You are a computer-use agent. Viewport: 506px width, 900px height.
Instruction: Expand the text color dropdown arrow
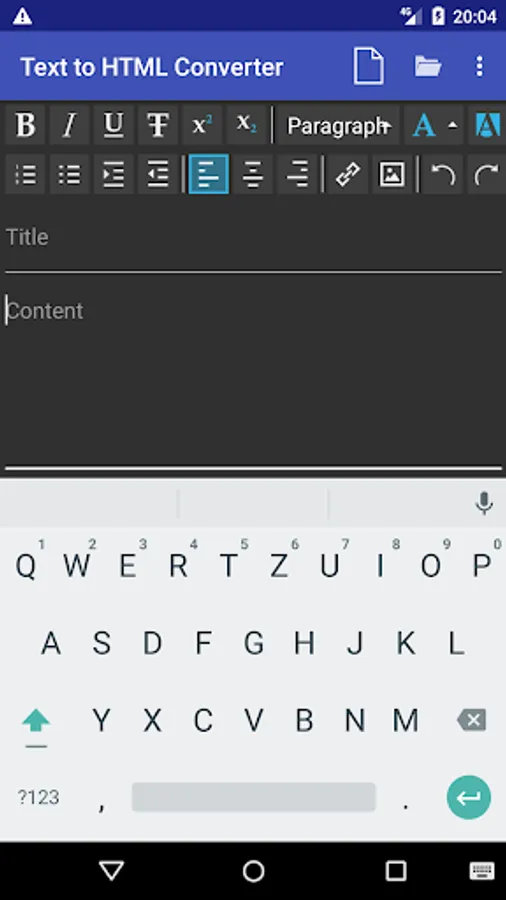[453, 125]
